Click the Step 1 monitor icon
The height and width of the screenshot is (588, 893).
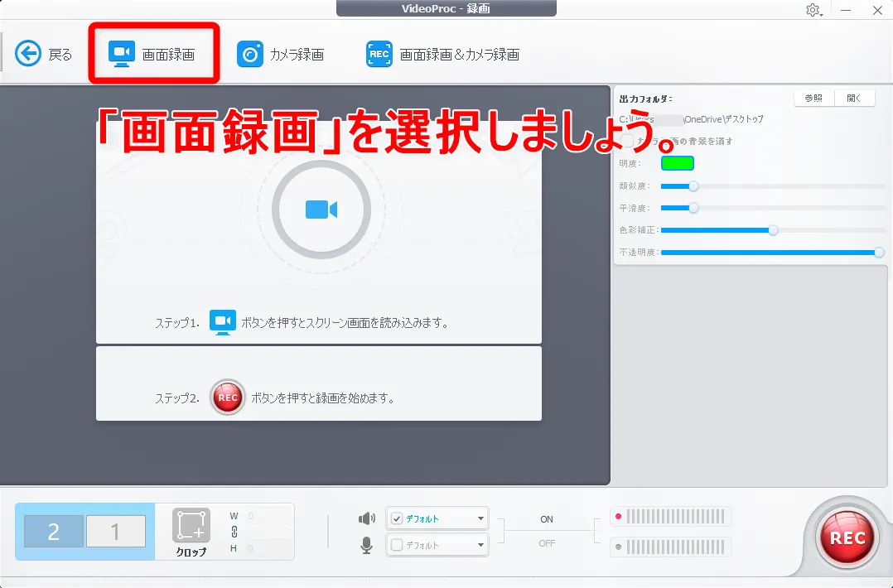tap(223, 322)
